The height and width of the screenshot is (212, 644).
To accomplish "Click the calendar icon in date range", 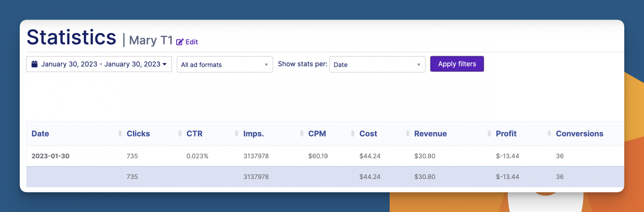I will pyautogui.click(x=35, y=64).
